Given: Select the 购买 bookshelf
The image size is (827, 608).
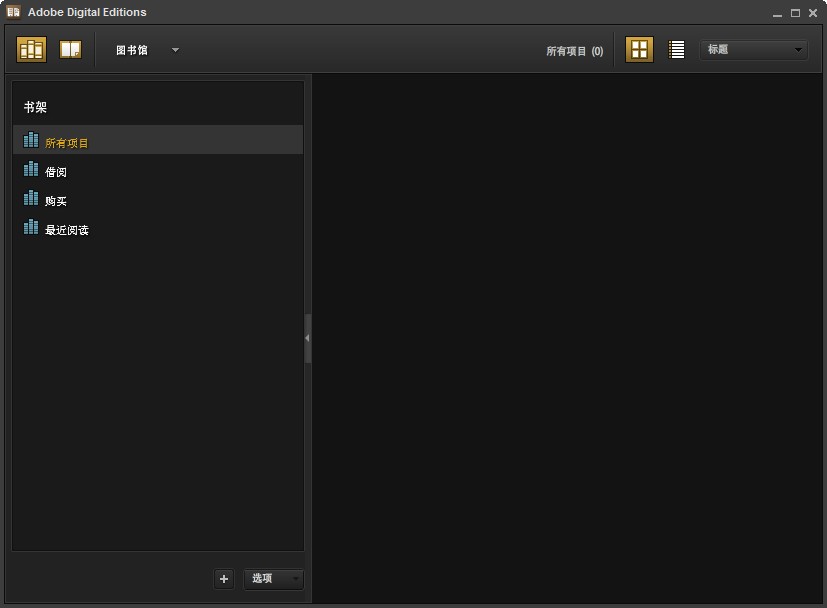Looking at the screenshot, I should click(158, 198).
